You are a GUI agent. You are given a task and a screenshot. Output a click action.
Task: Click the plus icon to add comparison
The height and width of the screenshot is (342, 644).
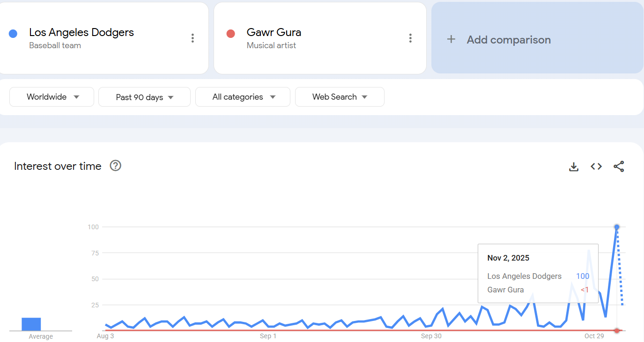(x=451, y=39)
